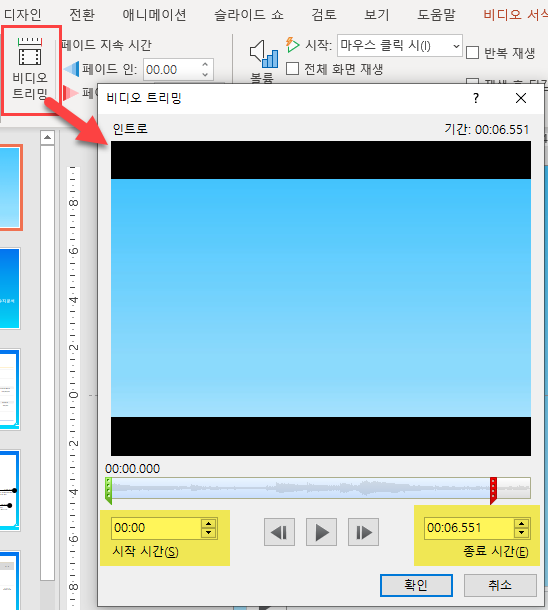The width and height of the screenshot is (548, 610).
Task: Select the second blue slide thumbnail
Action: tap(9, 288)
